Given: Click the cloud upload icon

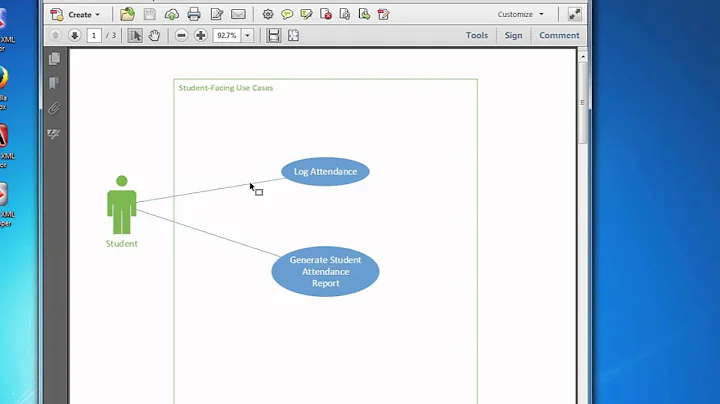Looking at the screenshot, I should point(172,15).
